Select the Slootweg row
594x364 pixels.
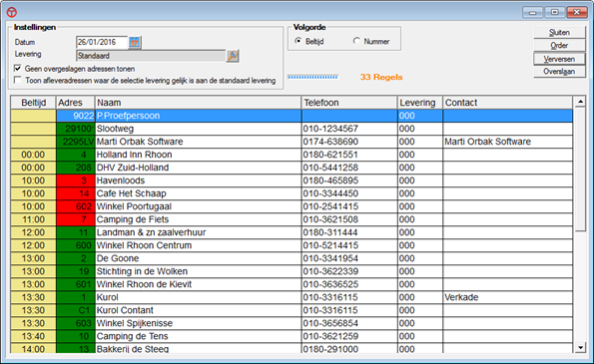292,129
